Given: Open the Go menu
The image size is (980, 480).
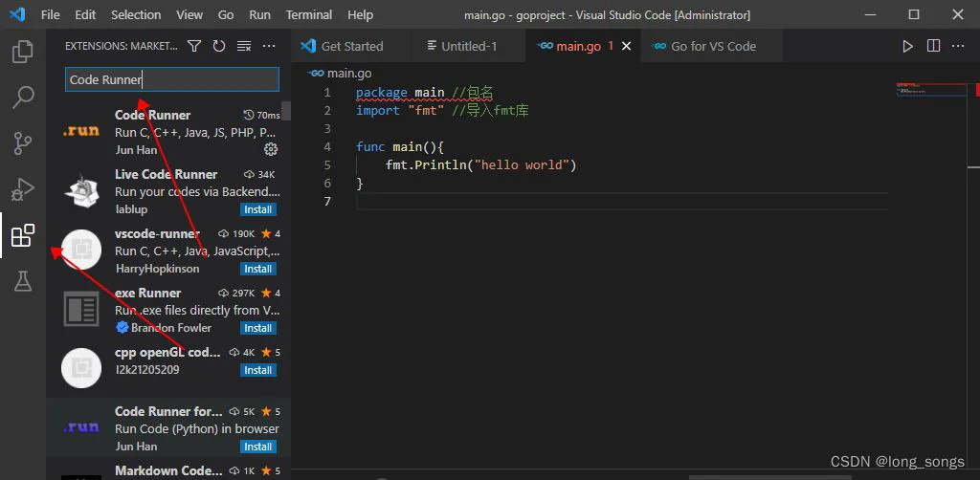Looking at the screenshot, I should [226, 14].
